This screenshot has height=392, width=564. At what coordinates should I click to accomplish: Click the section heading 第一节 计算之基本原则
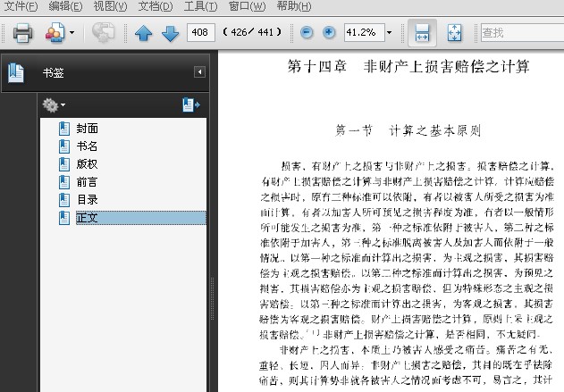pyautogui.click(x=408, y=130)
